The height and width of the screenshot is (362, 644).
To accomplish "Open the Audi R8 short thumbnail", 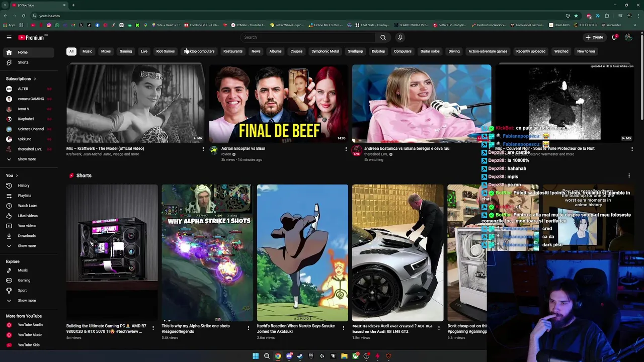I will 397,253.
